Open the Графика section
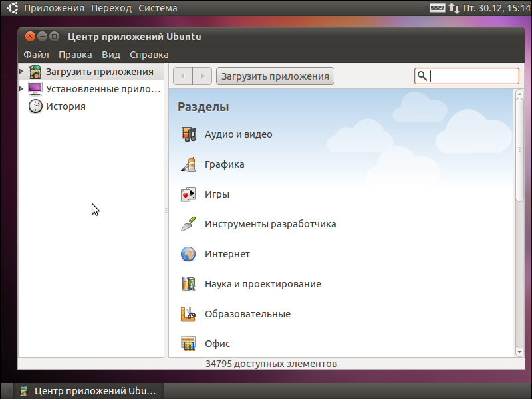Screen dimensions: 532x399 coord(225,164)
